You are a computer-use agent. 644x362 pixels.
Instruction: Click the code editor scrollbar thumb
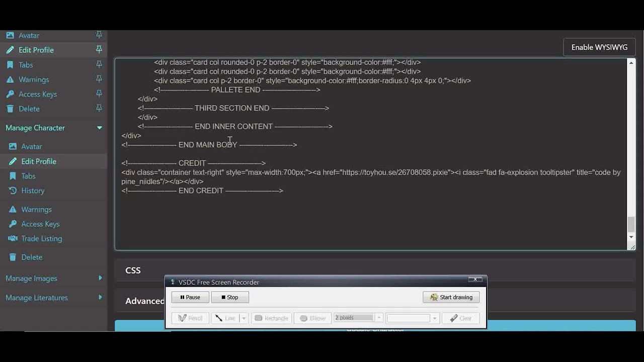[631, 224]
